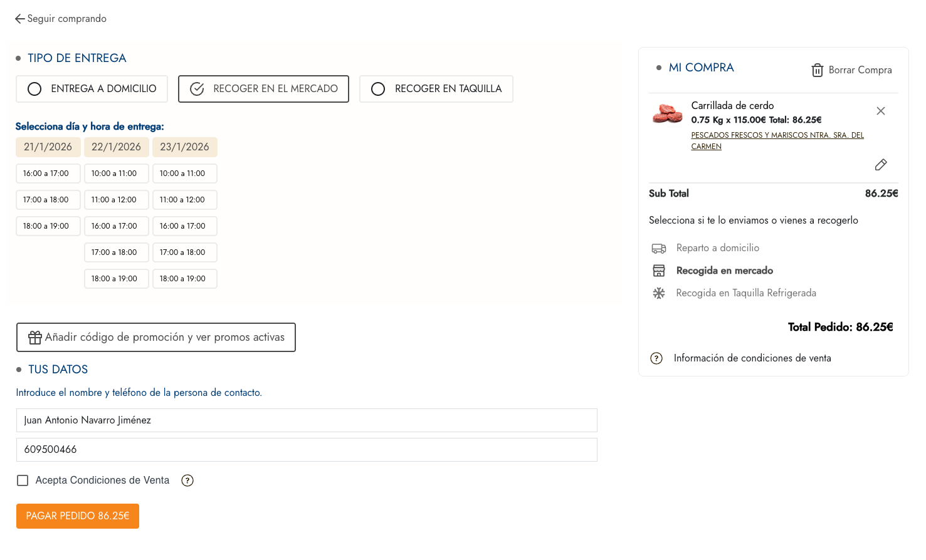Click the Carrillada de cerdo product thumbnail

[x=667, y=114]
